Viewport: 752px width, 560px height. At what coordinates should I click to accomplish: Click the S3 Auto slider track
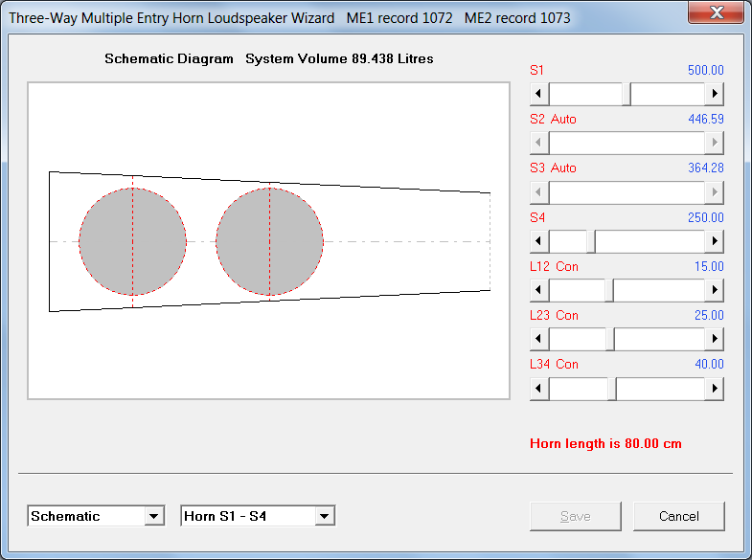pyautogui.click(x=627, y=192)
